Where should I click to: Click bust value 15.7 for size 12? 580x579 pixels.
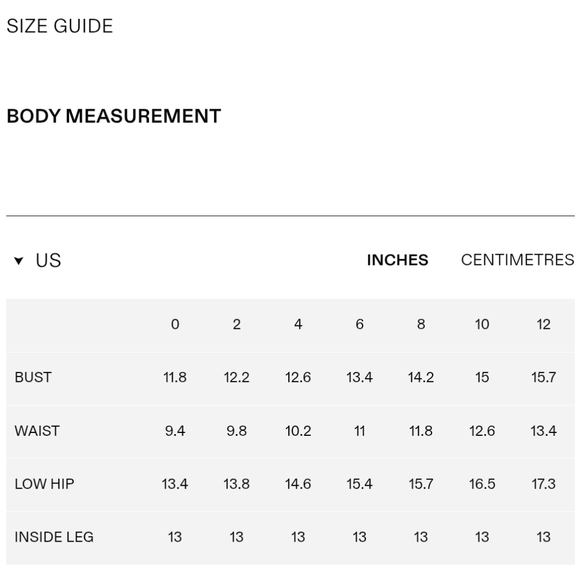coord(544,377)
